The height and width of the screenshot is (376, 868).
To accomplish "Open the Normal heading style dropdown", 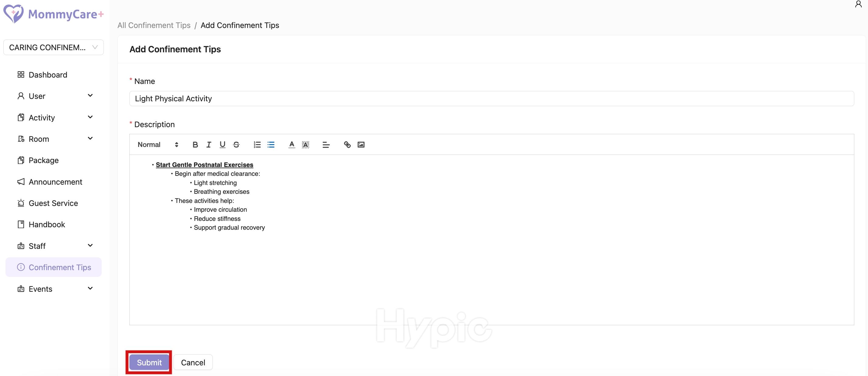I will pos(158,144).
